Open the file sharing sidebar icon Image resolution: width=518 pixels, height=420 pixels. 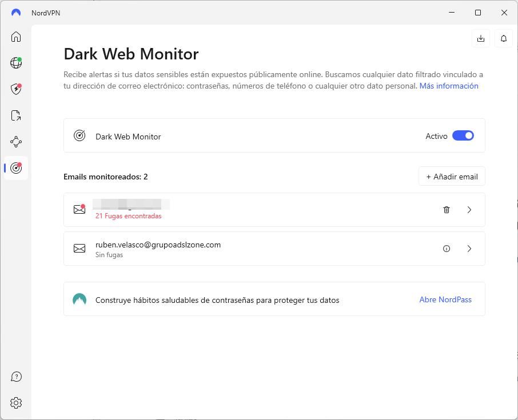16,115
